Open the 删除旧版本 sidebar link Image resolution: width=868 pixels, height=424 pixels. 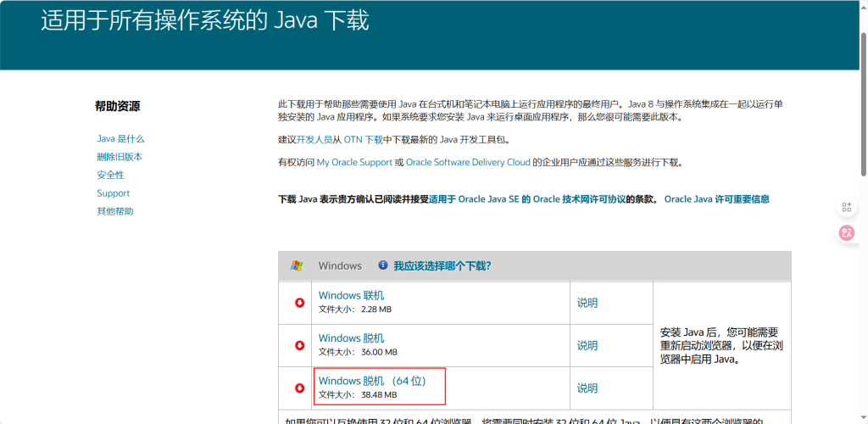(x=120, y=157)
